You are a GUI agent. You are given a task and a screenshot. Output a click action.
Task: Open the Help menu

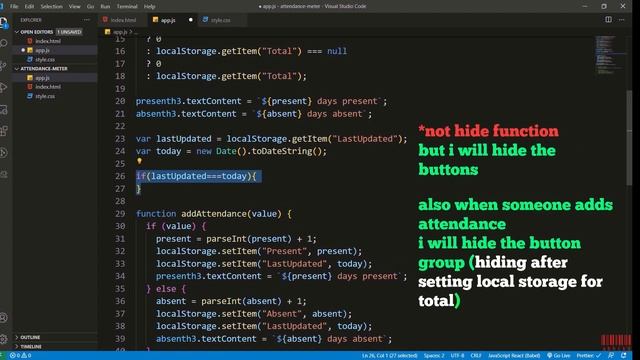pos(149,6)
